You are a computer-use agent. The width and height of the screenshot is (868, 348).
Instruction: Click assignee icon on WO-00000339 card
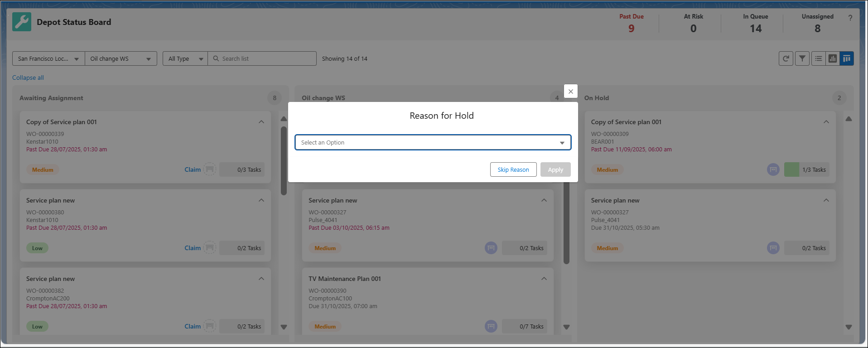coord(209,169)
